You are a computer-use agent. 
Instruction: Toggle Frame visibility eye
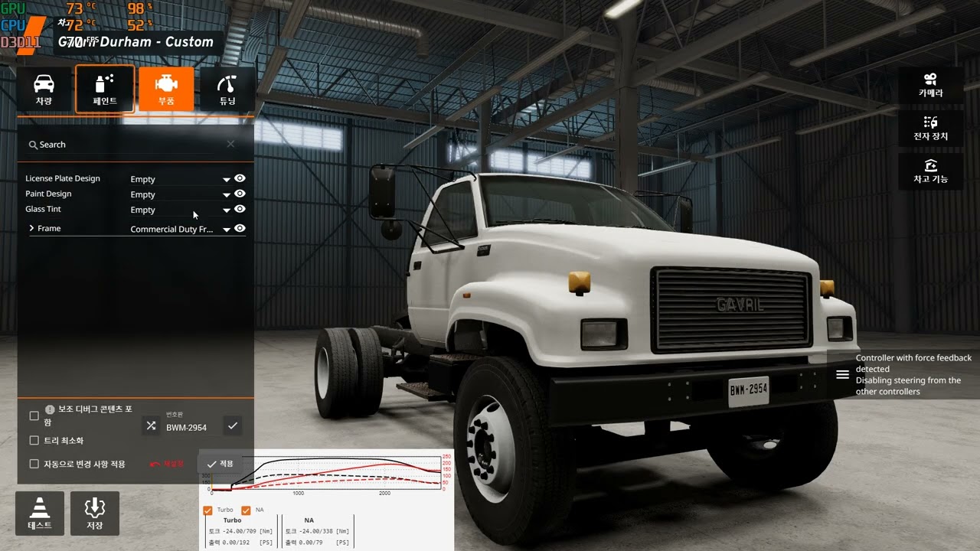tap(240, 228)
